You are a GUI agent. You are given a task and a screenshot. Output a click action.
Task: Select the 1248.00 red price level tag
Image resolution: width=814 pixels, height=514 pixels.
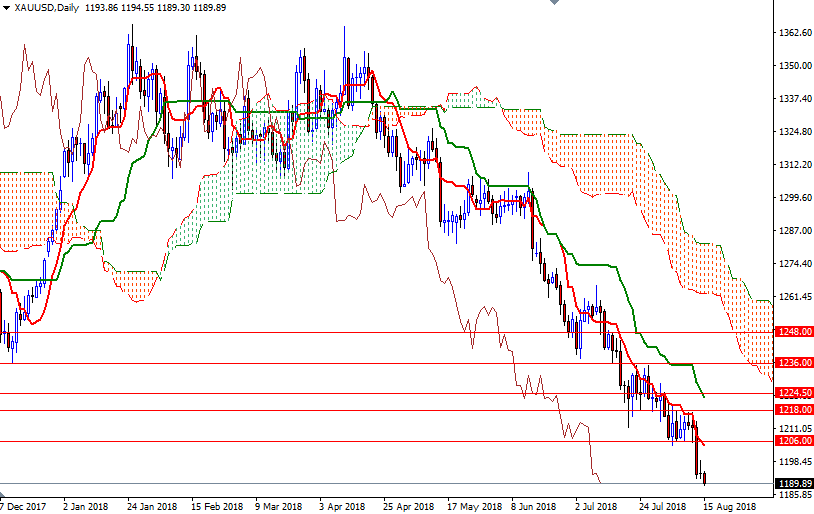793,332
